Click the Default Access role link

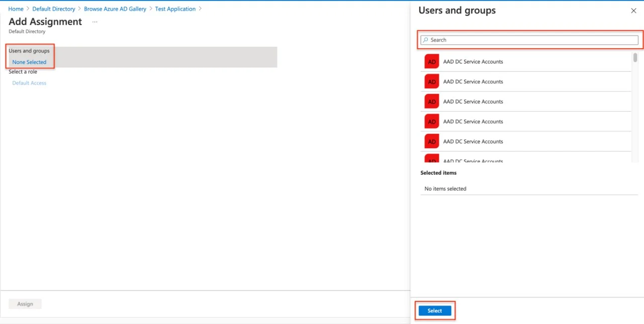pyautogui.click(x=29, y=83)
